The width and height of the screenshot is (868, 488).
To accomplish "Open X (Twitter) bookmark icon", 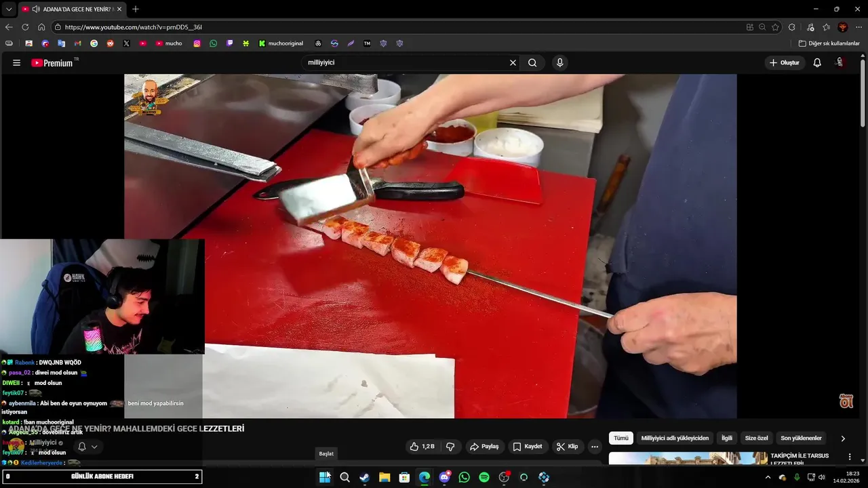I will coord(126,43).
